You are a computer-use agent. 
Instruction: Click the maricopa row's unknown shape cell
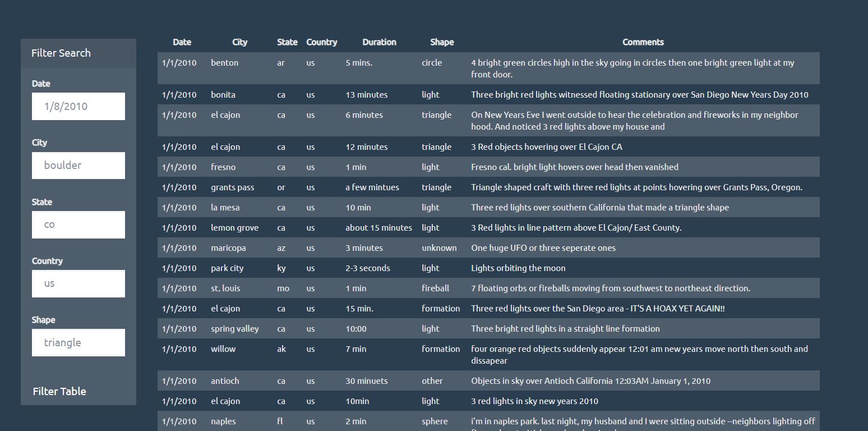(439, 248)
